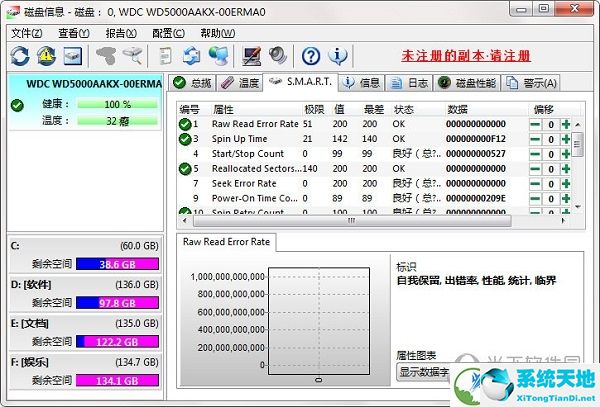Click the SMART list horizontal scrollbar thumb

pyautogui.click(x=352, y=221)
